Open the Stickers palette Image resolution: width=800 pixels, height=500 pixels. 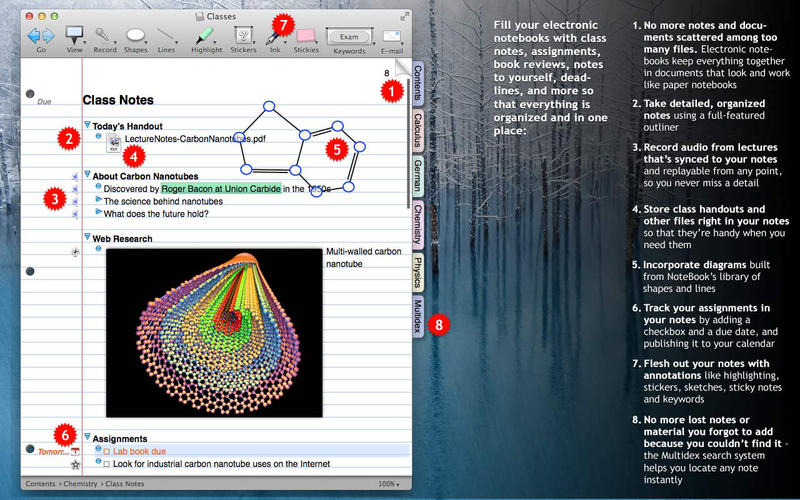pos(243,35)
